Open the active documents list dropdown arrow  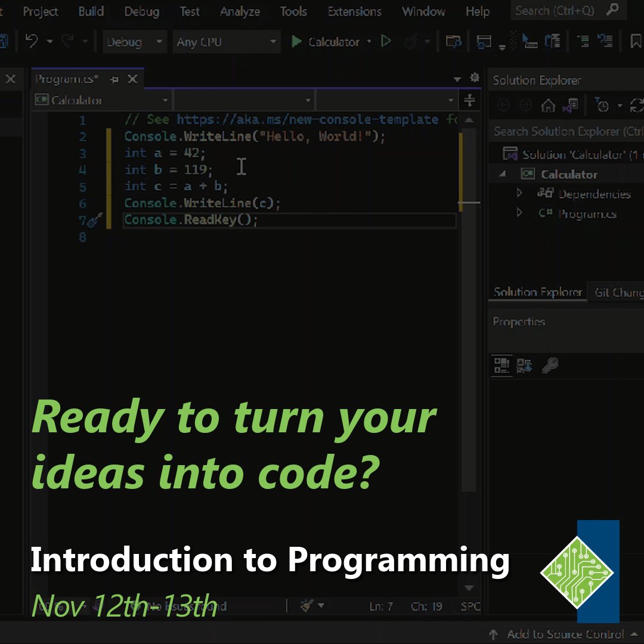coord(457,79)
